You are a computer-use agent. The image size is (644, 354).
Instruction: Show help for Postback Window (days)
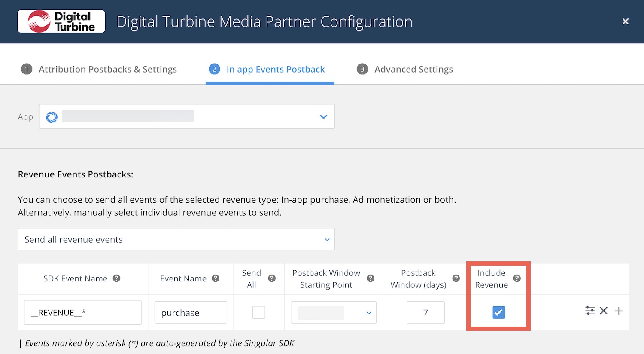click(456, 278)
